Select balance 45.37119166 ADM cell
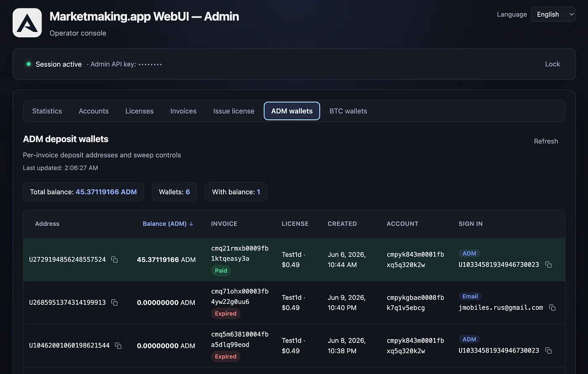 [x=166, y=259]
